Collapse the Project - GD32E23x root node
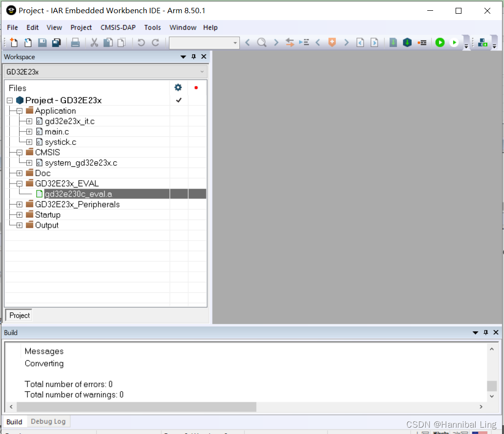 [10, 100]
